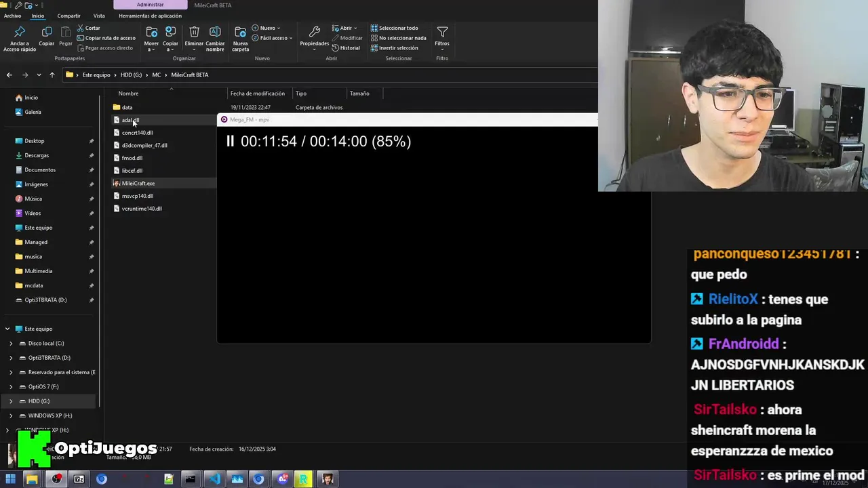Screen dimensions: 868x488
Task: Expand Disco local (C:) tree node
Action: tap(11, 343)
